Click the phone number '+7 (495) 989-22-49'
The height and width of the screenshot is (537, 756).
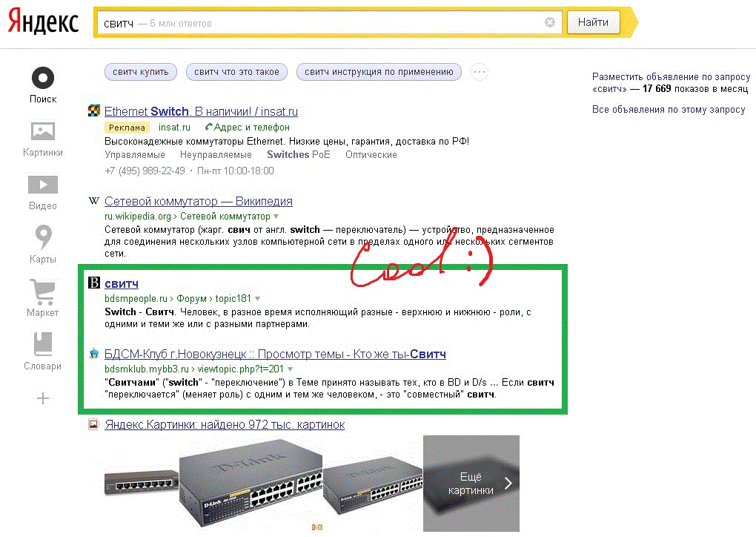coord(145,171)
